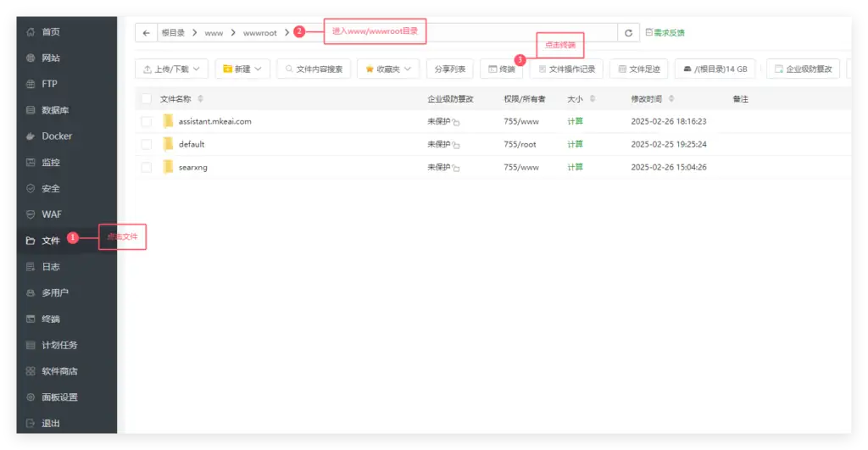Click 755/www permission of searxng folder
Image resolution: width=868 pixels, height=450 pixels.
click(x=521, y=167)
